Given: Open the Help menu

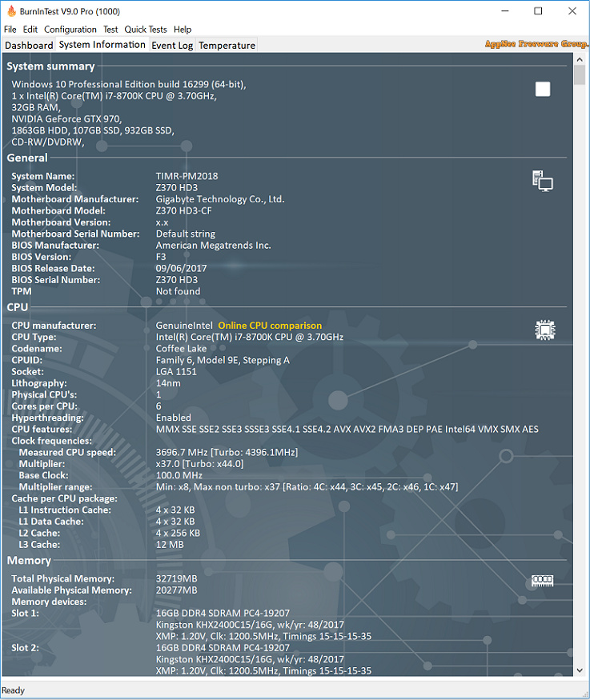Looking at the screenshot, I should pyautogui.click(x=183, y=30).
